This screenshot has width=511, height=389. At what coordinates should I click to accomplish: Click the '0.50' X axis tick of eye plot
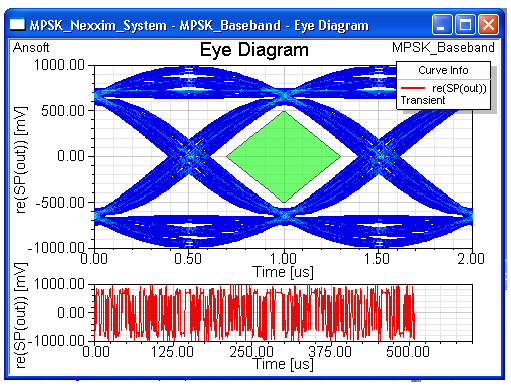(188, 259)
